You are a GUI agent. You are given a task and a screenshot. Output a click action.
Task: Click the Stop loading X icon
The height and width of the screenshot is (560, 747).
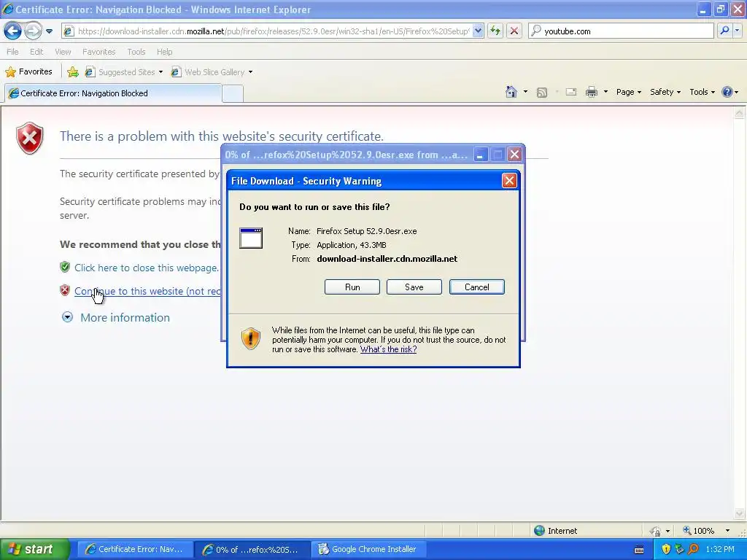click(x=514, y=31)
